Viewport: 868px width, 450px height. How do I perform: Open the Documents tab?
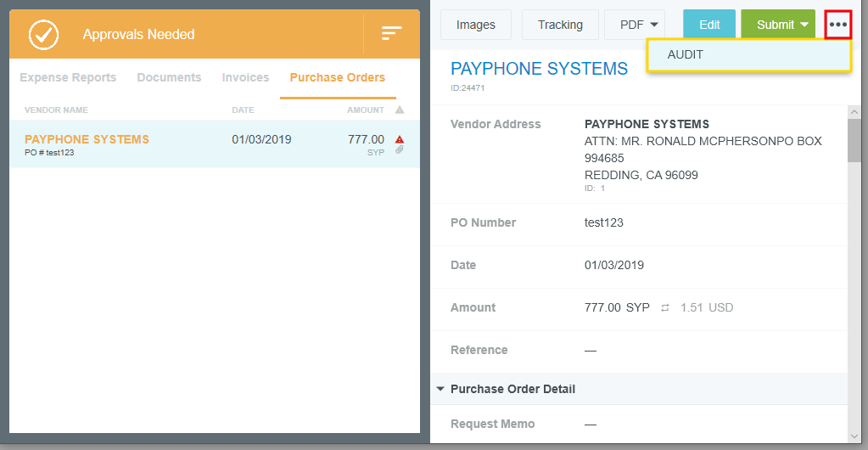click(x=169, y=77)
